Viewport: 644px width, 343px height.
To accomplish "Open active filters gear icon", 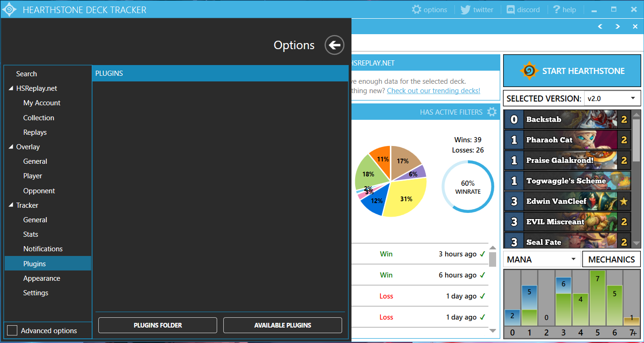I will 491,112.
